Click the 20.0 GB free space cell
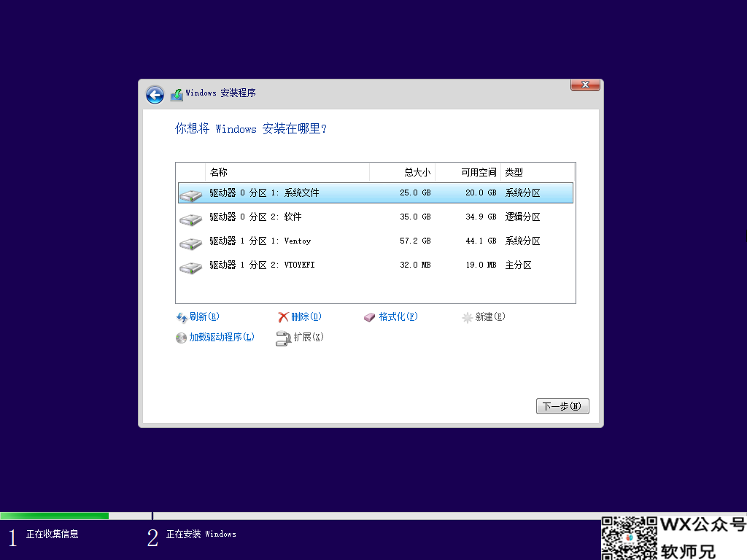The image size is (747, 560). 481,192
